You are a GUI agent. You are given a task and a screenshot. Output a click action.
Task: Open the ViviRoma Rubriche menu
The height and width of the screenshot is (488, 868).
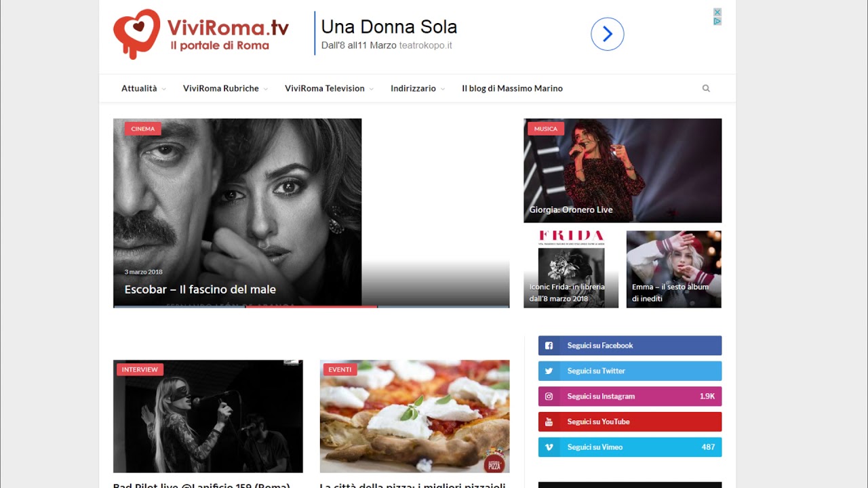click(221, 88)
